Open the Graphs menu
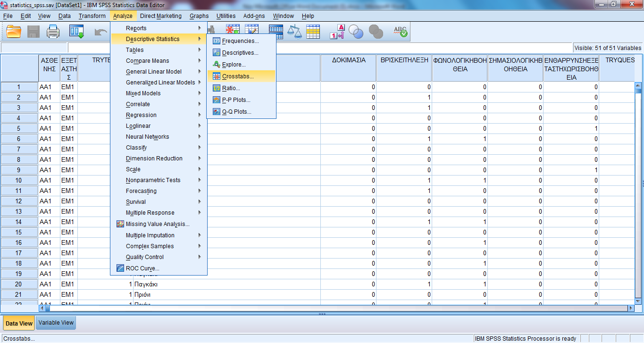 pos(199,16)
